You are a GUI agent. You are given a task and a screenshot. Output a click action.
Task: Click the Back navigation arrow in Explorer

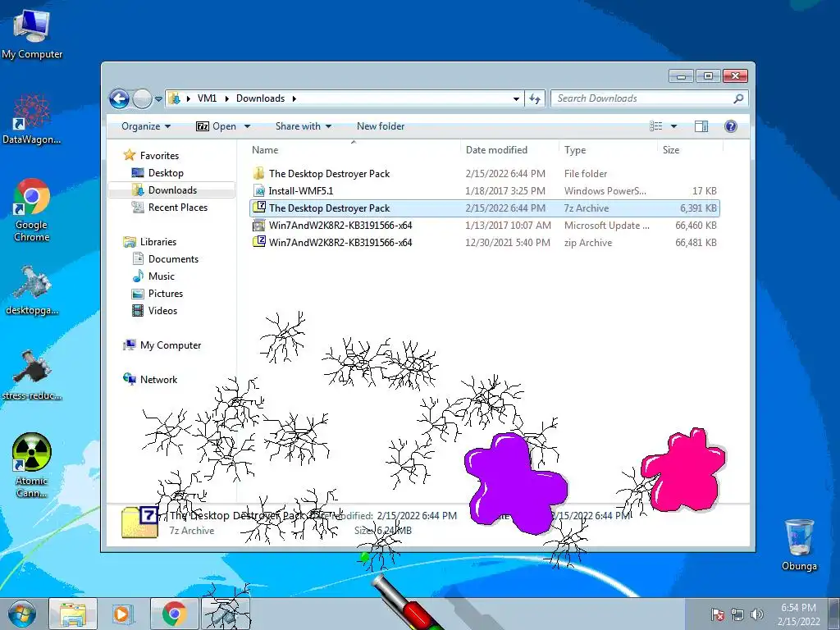click(x=119, y=98)
